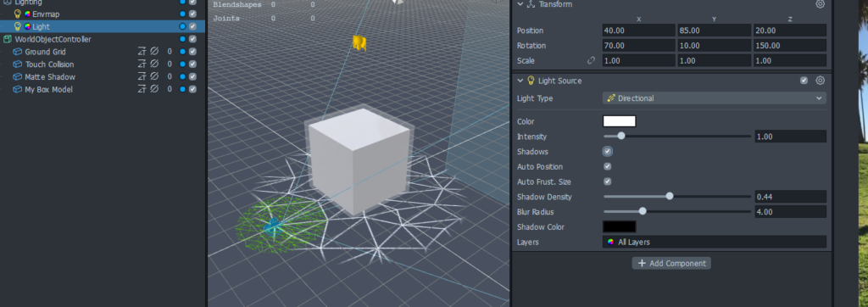Click the Shadow Density value field

[791, 197]
